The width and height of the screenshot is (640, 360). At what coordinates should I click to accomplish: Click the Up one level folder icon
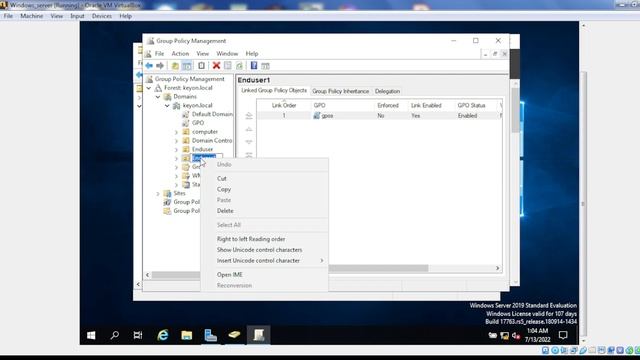[175, 66]
